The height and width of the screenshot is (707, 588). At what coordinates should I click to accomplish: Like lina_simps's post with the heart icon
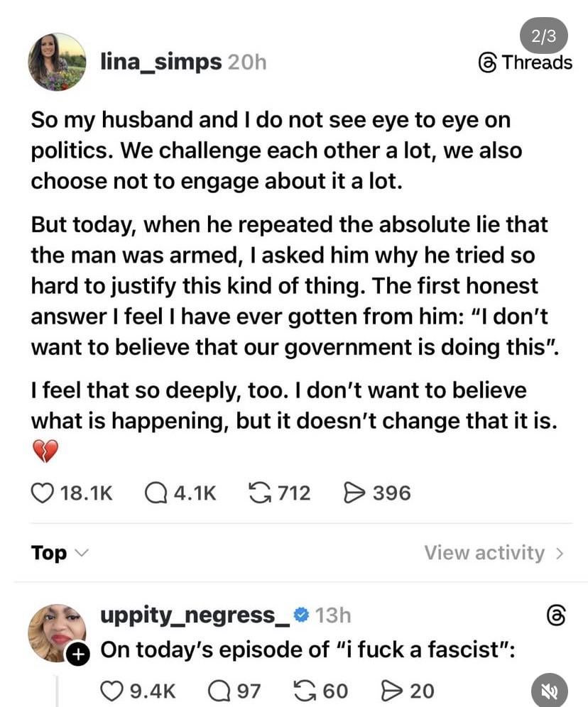(43, 493)
